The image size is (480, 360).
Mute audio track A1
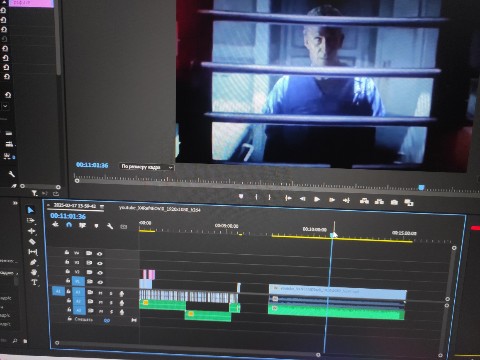click(x=100, y=293)
